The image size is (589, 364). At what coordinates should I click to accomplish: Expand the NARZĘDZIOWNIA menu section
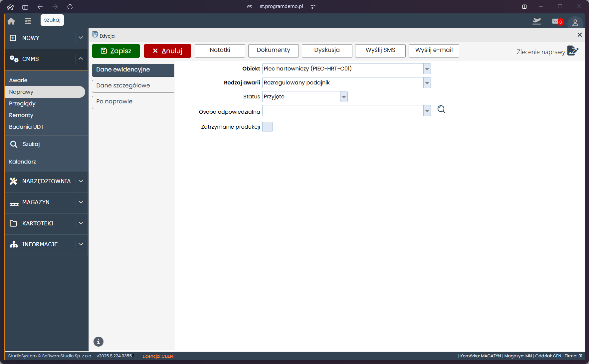pos(81,181)
